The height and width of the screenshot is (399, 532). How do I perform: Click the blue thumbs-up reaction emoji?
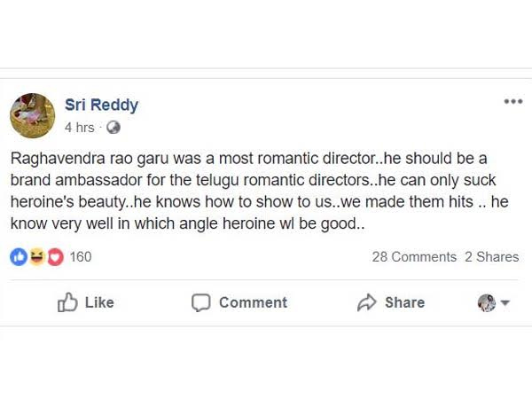19,257
